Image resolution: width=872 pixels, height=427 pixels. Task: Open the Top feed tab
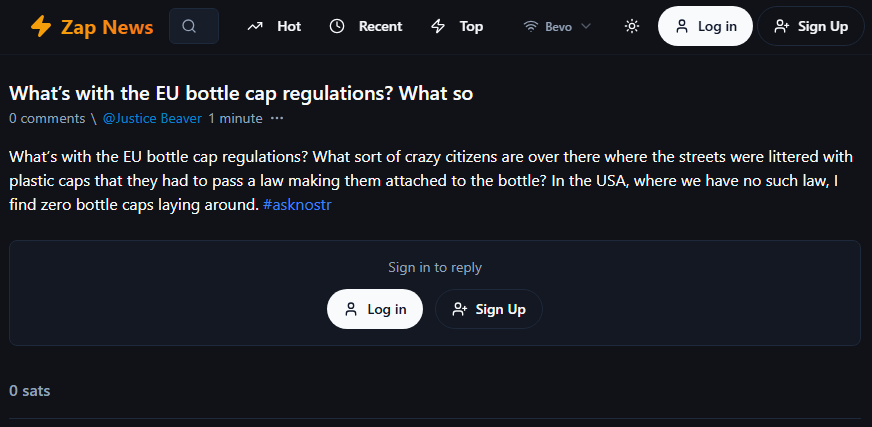471,26
